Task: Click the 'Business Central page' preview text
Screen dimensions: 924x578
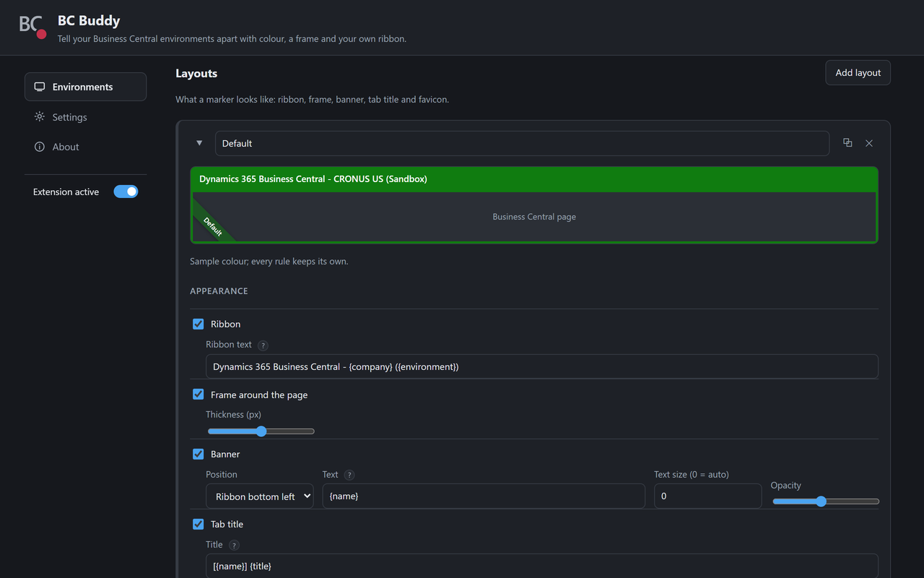Action: 534,217
